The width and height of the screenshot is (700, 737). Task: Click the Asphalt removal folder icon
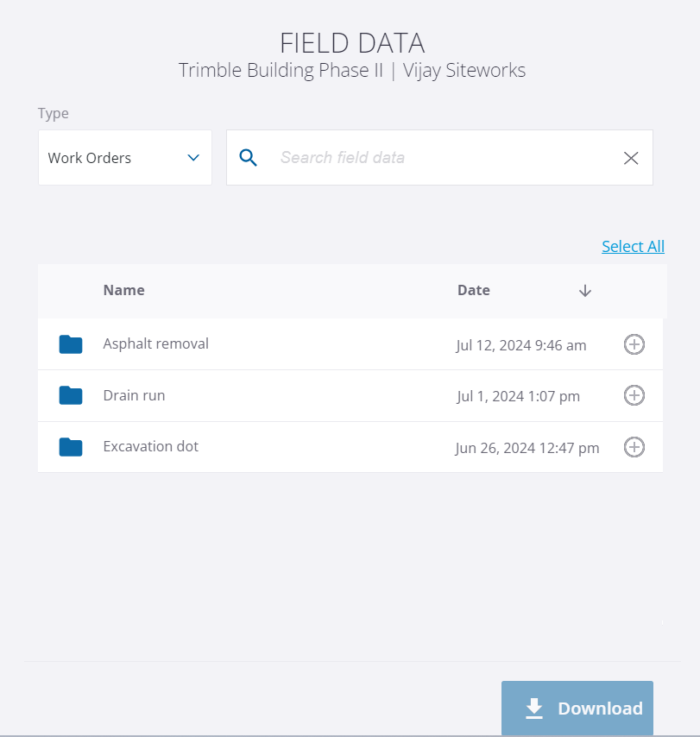[x=71, y=344]
